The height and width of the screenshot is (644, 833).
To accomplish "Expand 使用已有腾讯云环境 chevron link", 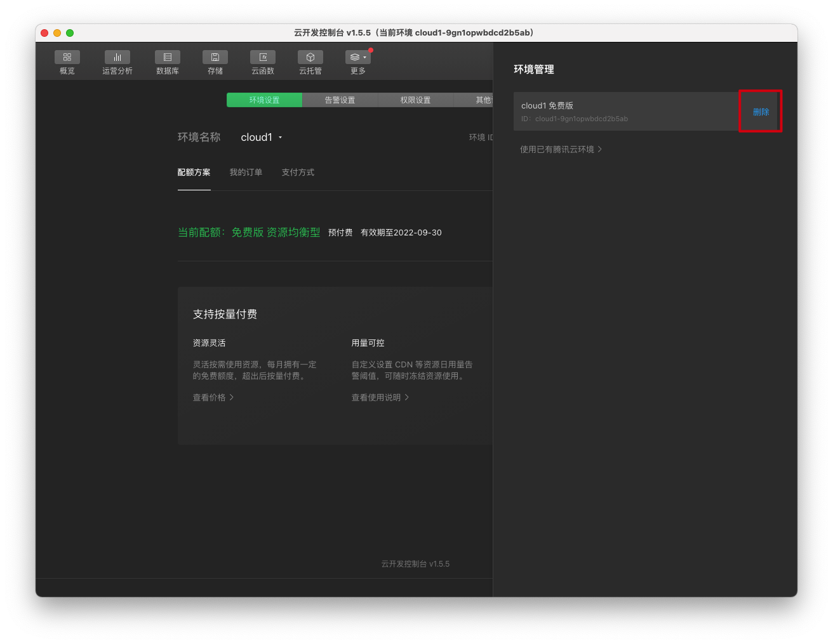I will [561, 149].
